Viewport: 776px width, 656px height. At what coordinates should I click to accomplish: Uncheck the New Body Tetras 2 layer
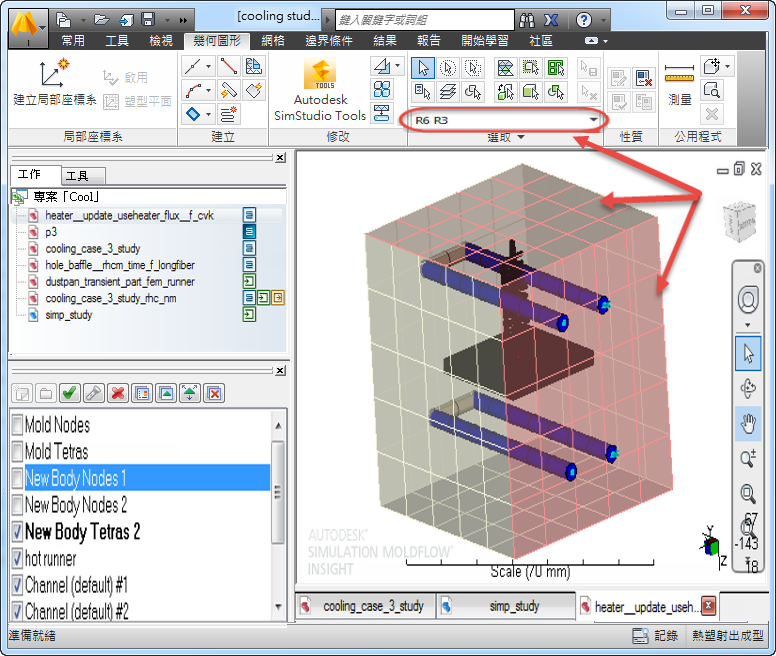pyautogui.click(x=18, y=532)
